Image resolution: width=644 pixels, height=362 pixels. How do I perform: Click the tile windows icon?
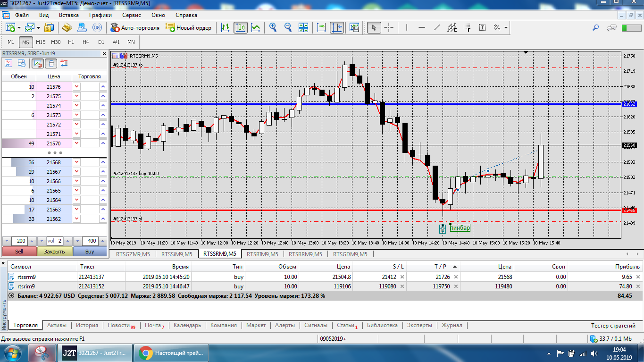click(303, 27)
